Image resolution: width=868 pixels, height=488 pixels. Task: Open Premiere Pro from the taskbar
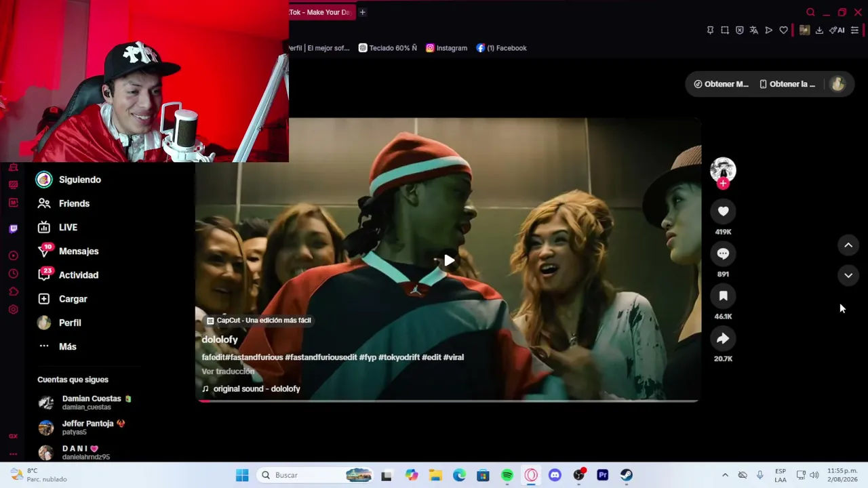click(602, 475)
